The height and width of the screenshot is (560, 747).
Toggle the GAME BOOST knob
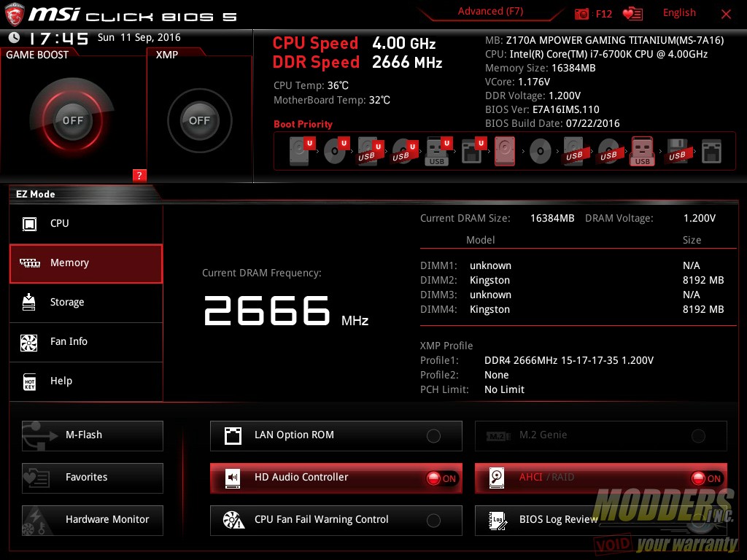[72, 120]
